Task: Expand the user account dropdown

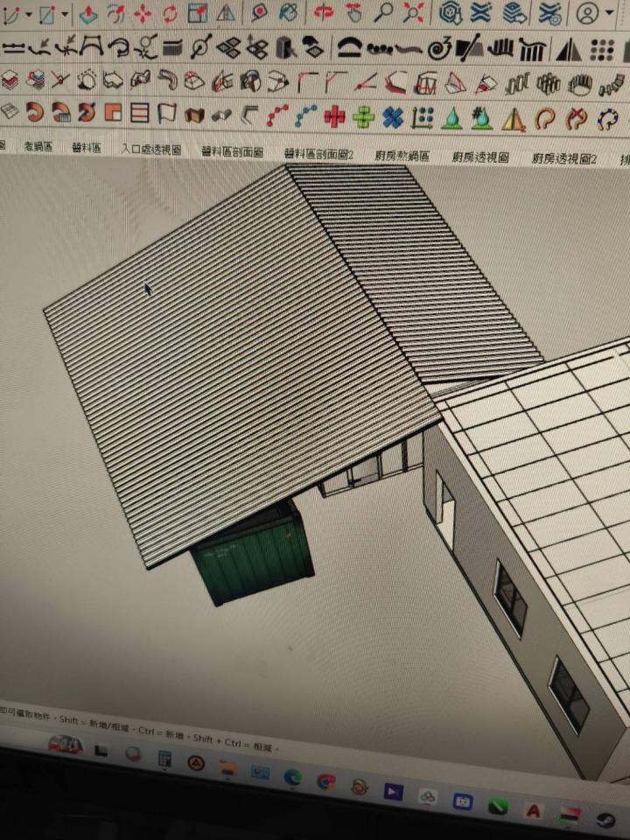Action: (x=609, y=13)
